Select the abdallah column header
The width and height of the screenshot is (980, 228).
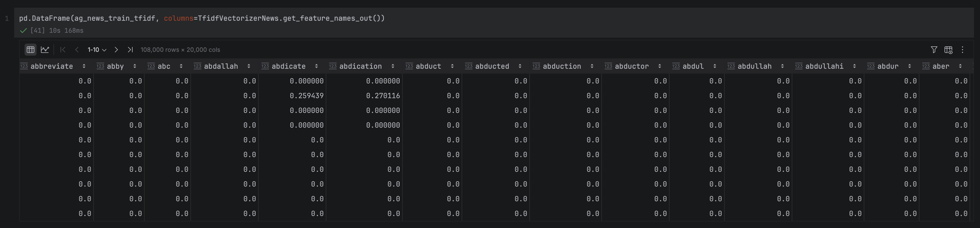pos(221,66)
